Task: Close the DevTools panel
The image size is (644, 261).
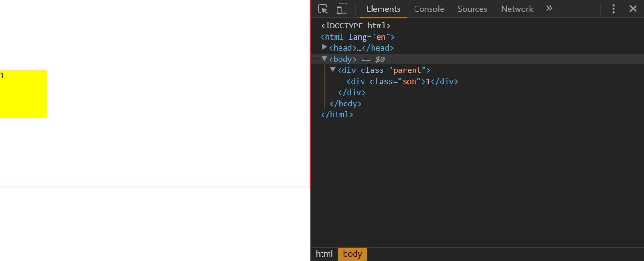Action: tap(633, 9)
